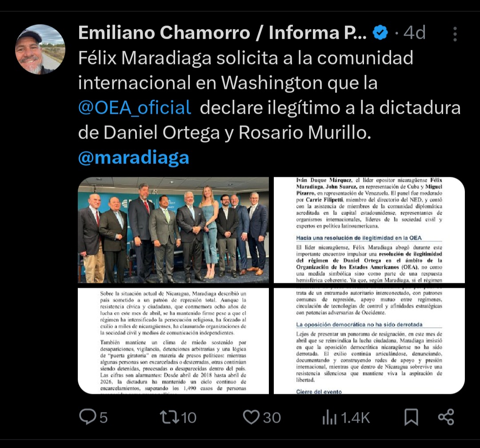
Task: Open the @maradiaga mention
Action: pyautogui.click(x=133, y=158)
